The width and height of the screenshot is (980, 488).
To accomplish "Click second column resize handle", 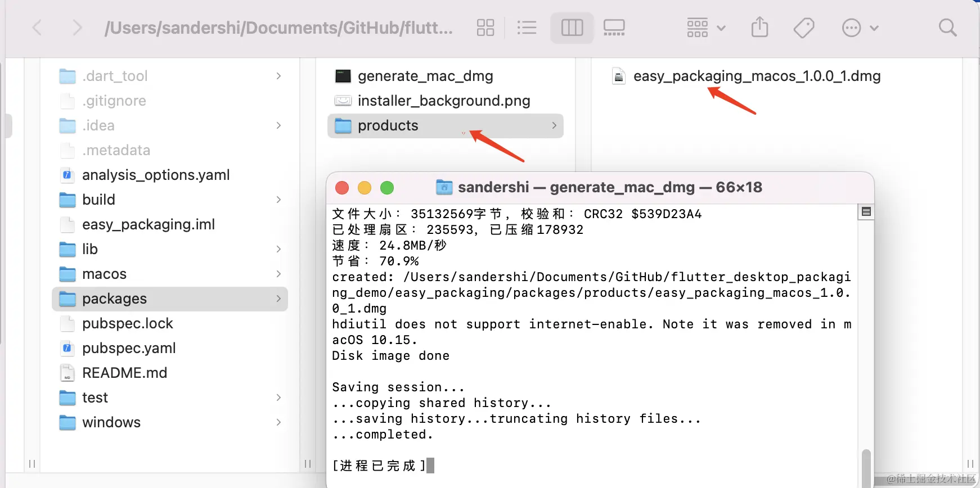I will click(x=308, y=464).
